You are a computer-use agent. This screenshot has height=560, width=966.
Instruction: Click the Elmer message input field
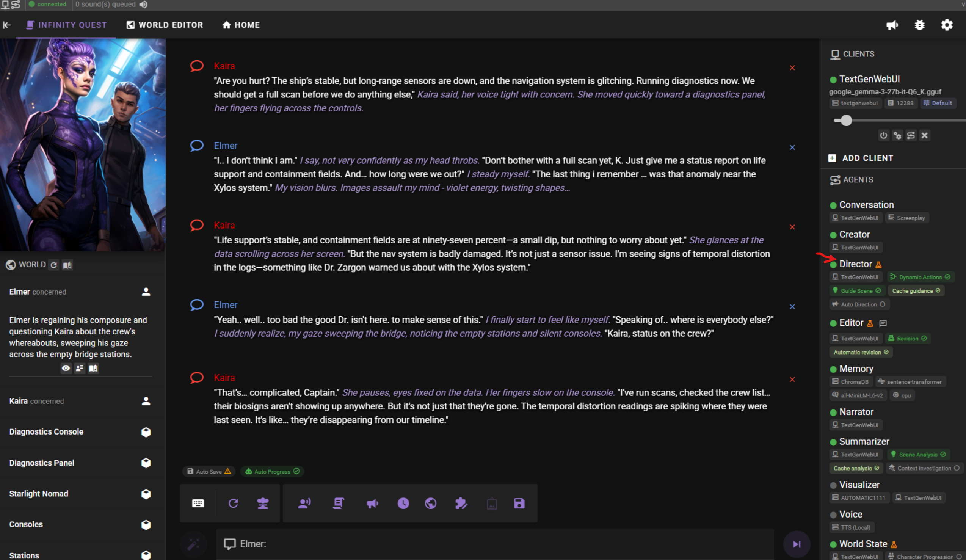494,544
